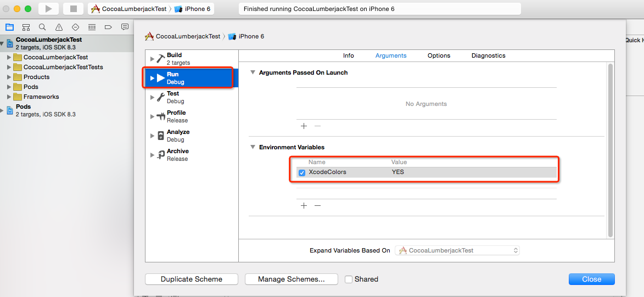Expand the Pods folder in navigator
644x297 pixels.
pyautogui.click(x=9, y=87)
